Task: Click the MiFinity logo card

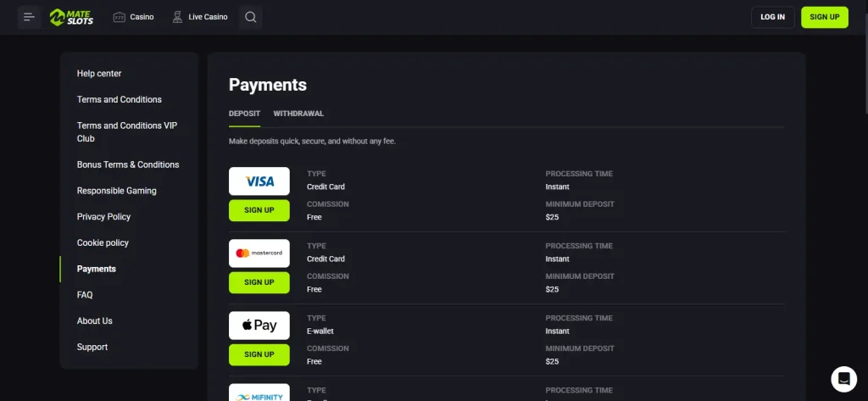Action: tap(259, 393)
